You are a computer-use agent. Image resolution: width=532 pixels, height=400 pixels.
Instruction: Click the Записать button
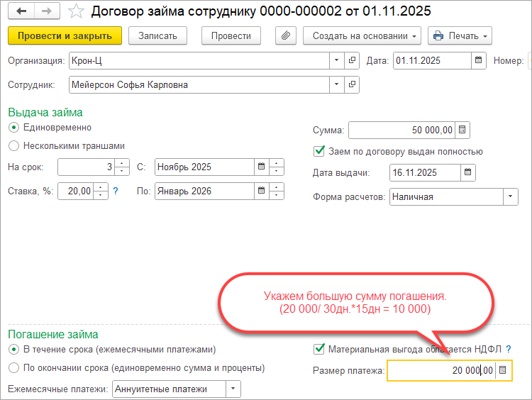click(x=157, y=35)
